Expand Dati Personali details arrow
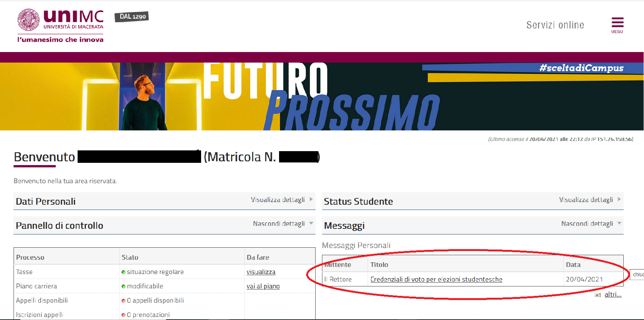 pos(311,199)
